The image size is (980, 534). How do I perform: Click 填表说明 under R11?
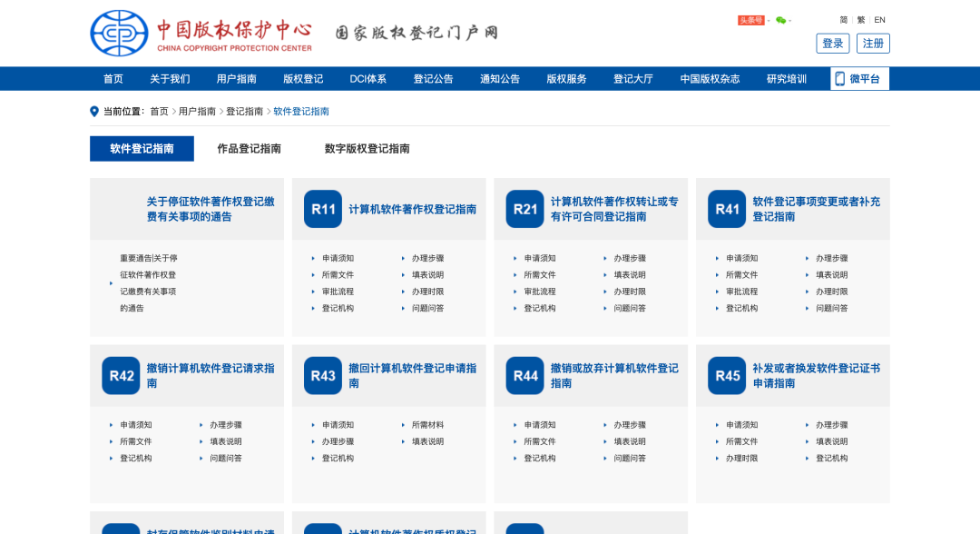pyautogui.click(x=427, y=275)
